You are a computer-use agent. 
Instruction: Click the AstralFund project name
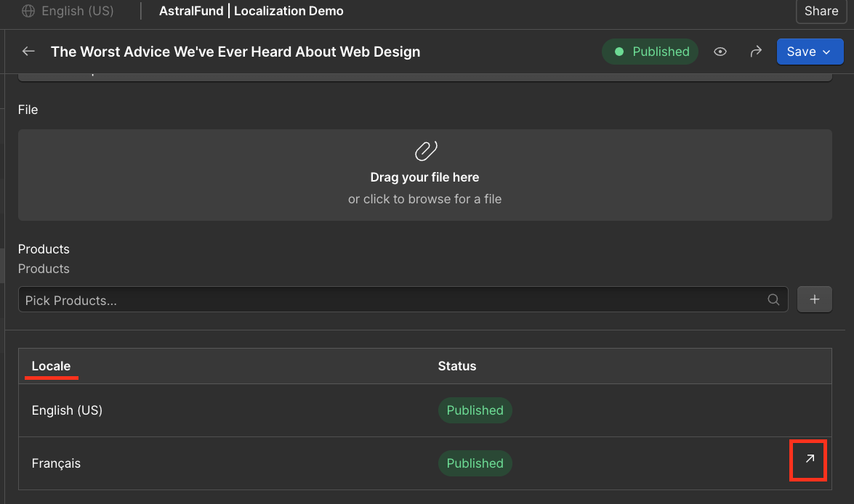click(191, 11)
